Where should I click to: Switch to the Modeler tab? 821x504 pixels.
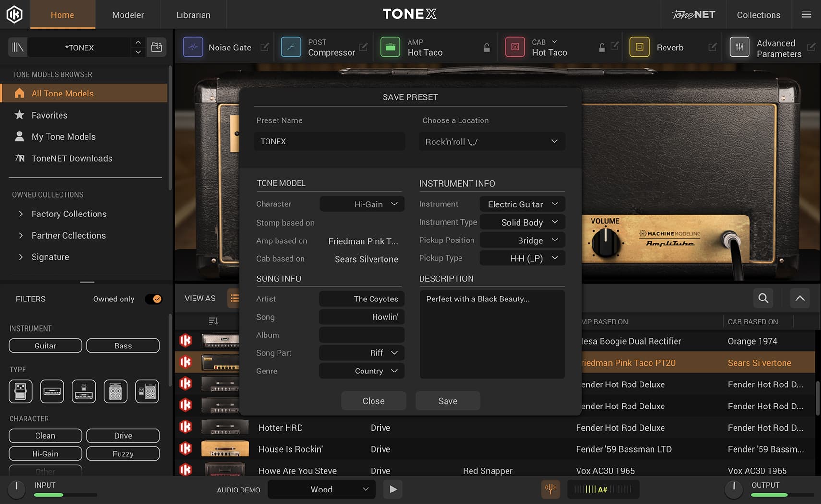[x=128, y=15]
